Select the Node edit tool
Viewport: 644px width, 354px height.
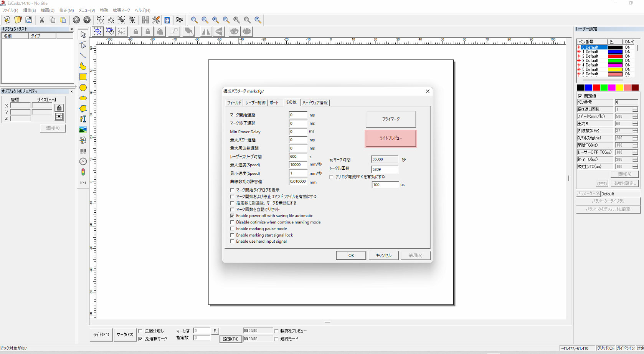pos(83,45)
